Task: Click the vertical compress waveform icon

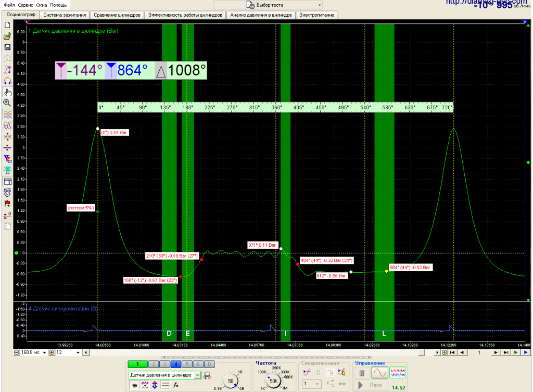Action: [7, 137]
